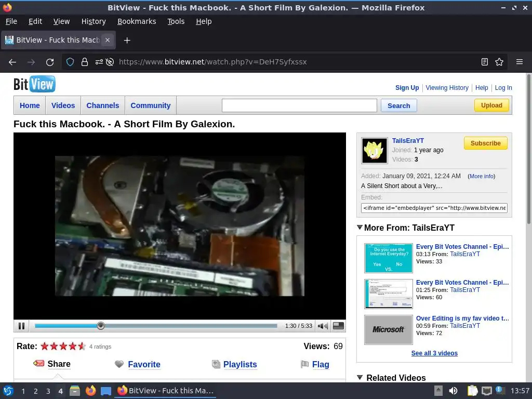The image size is (532, 399).
Task: Click See all 3 videos link
Action: click(x=434, y=353)
